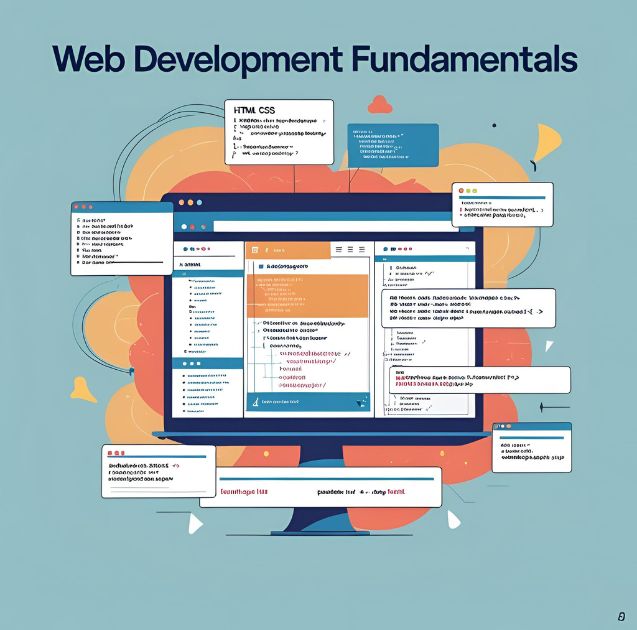Select the HTML CSS card title
Screen dimensions: 637x630
255,109
